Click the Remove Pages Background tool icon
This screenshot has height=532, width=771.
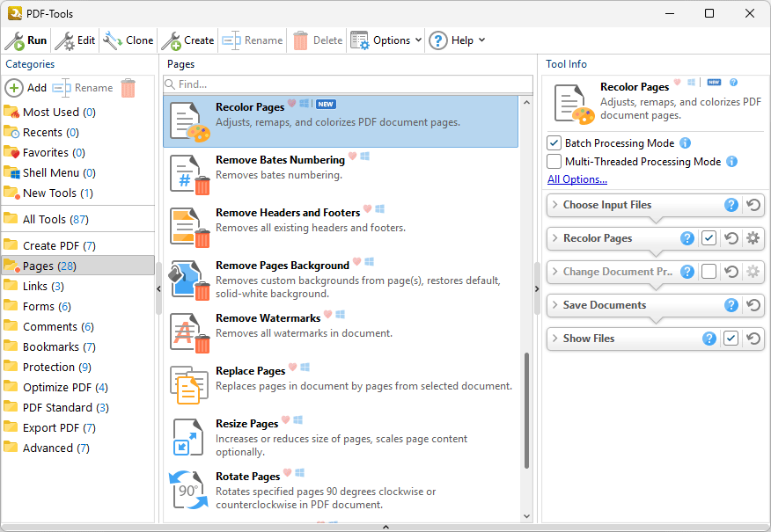[189, 280]
